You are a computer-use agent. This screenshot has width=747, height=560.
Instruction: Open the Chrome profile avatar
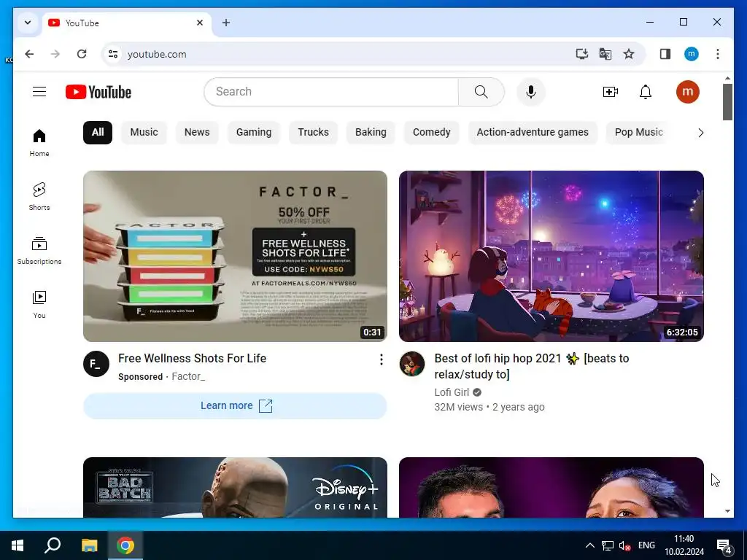click(692, 54)
